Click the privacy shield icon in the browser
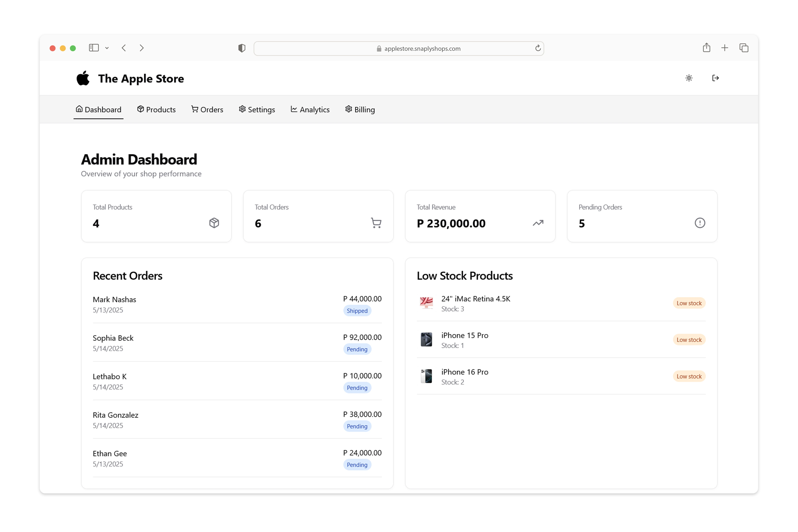The height and width of the screenshot is (532, 798). 242,48
